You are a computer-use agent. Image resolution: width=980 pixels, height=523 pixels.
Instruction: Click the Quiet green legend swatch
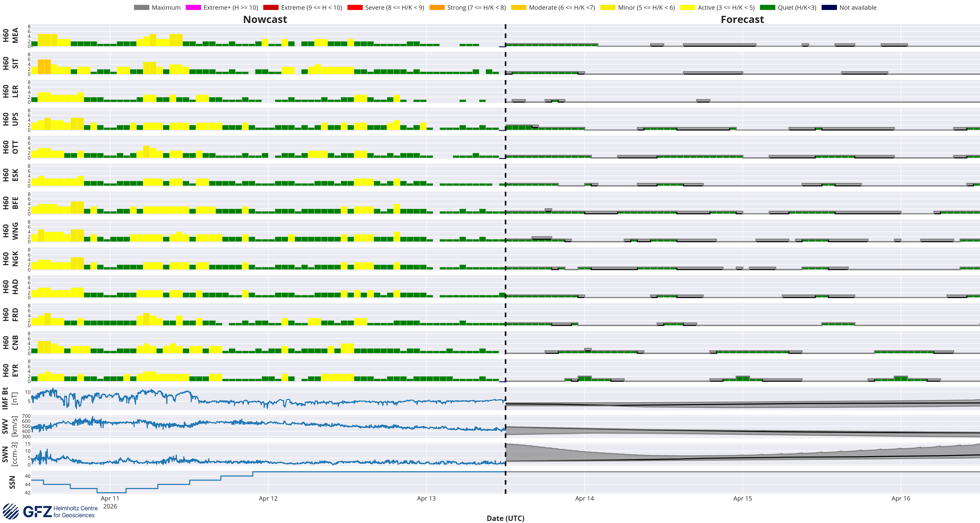767,8
